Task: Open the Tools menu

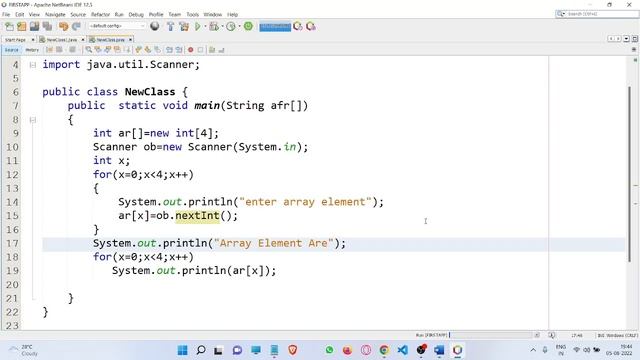Action: (192, 14)
